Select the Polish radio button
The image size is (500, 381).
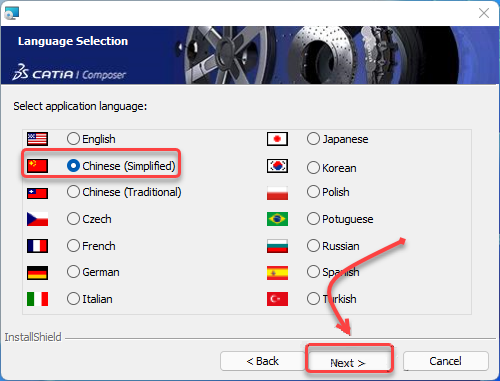(x=313, y=192)
